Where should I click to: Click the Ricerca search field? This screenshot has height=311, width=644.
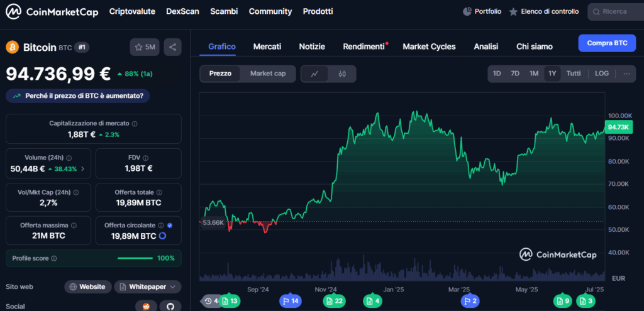(616, 12)
